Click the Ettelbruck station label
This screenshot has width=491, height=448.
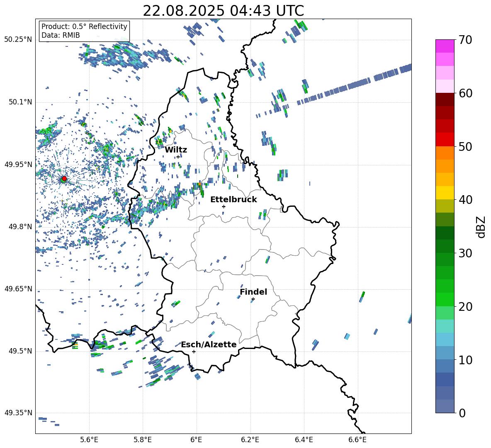point(233,200)
